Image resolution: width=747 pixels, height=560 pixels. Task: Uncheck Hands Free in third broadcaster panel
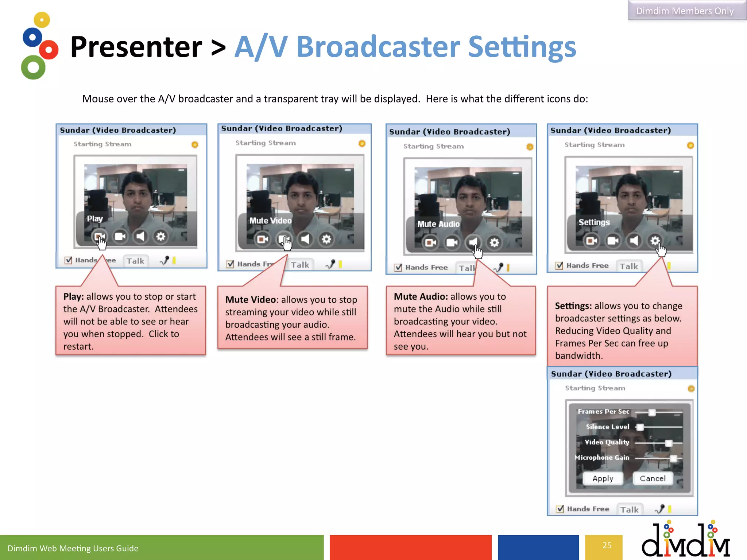click(398, 268)
